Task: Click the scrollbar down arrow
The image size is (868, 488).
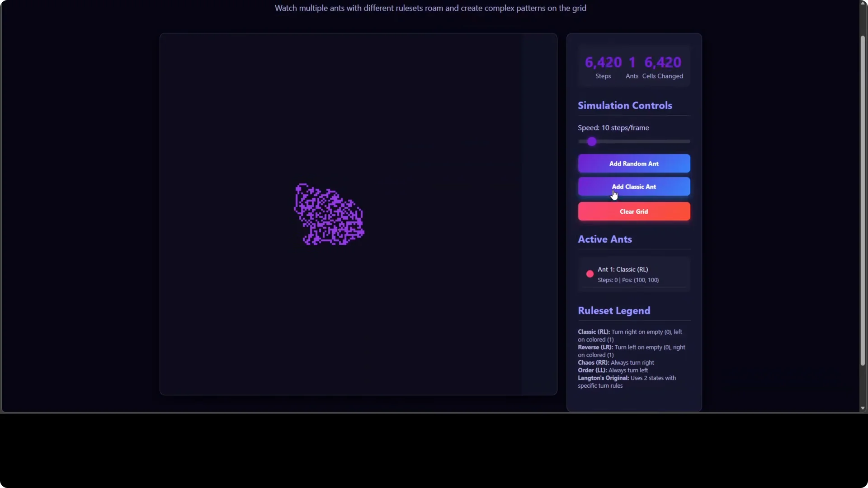Action: pyautogui.click(x=863, y=408)
